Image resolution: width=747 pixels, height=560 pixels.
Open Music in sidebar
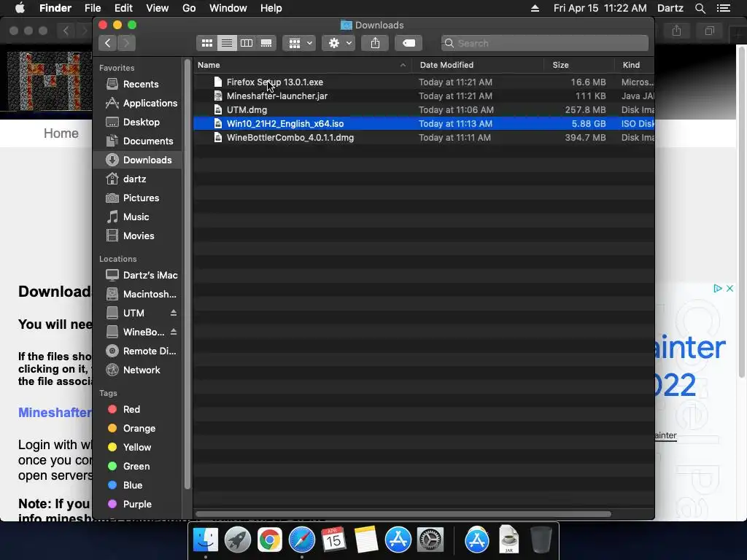tap(137, 217)
